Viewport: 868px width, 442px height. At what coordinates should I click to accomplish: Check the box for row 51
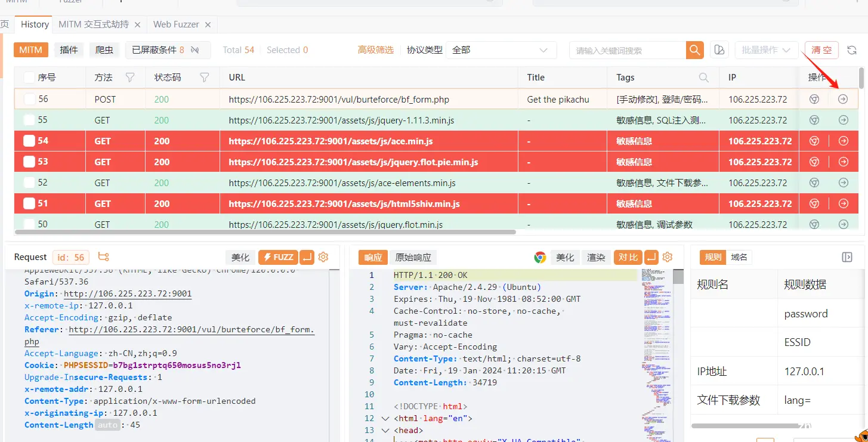point(29,203)
